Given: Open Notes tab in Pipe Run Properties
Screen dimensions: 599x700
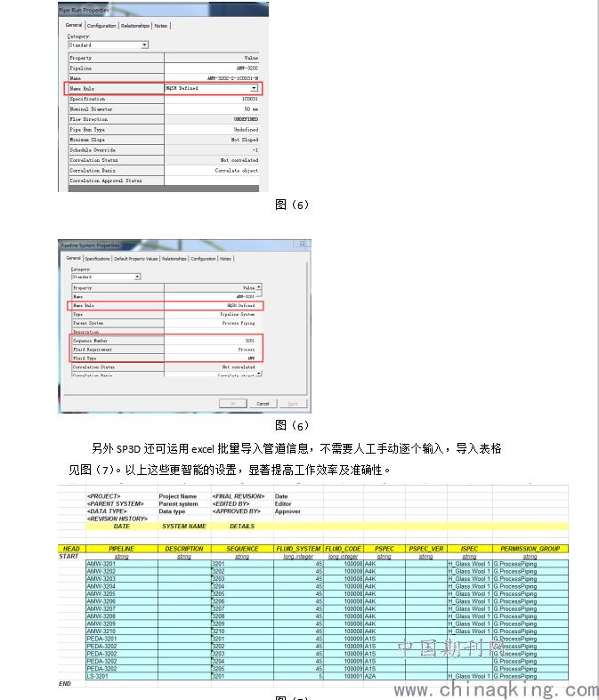Looking at the screenshot, I should click(161, 26).
